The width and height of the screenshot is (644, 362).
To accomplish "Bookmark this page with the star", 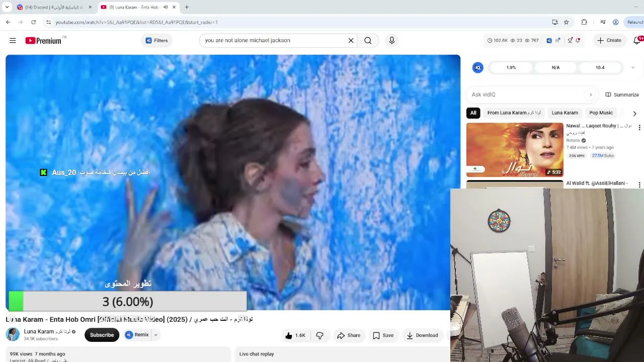I will (567, 22).
